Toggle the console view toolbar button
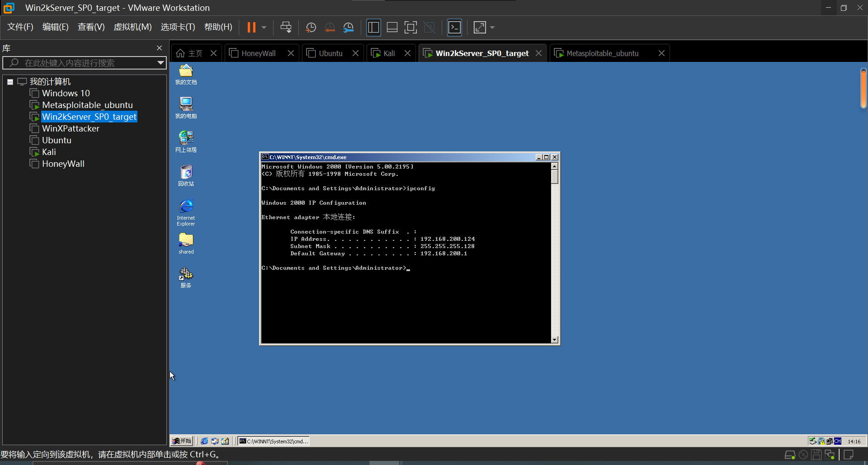The height and width of the screenshot is (465, 868). (454, 28)
